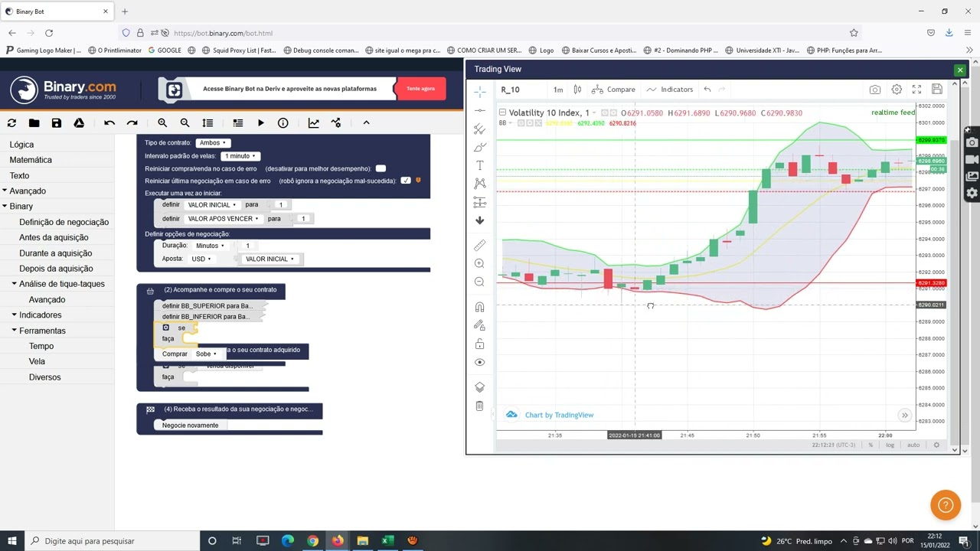The width and height of the screenshot is (980, 551).
Task: Select the brush drawing tool in the chart
Action: click(479, 147)
